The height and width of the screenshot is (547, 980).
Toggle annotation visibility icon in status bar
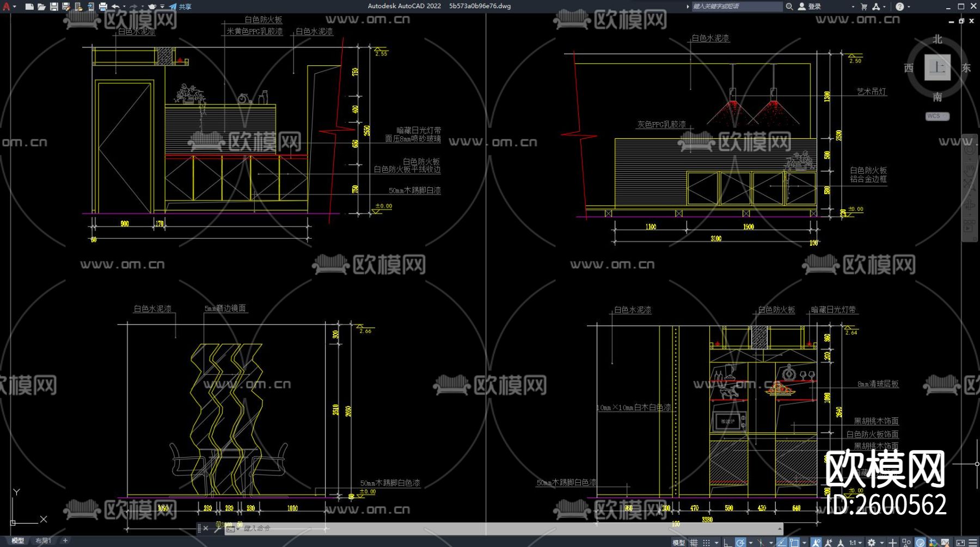pyautogui.click(x=816, y=543)
